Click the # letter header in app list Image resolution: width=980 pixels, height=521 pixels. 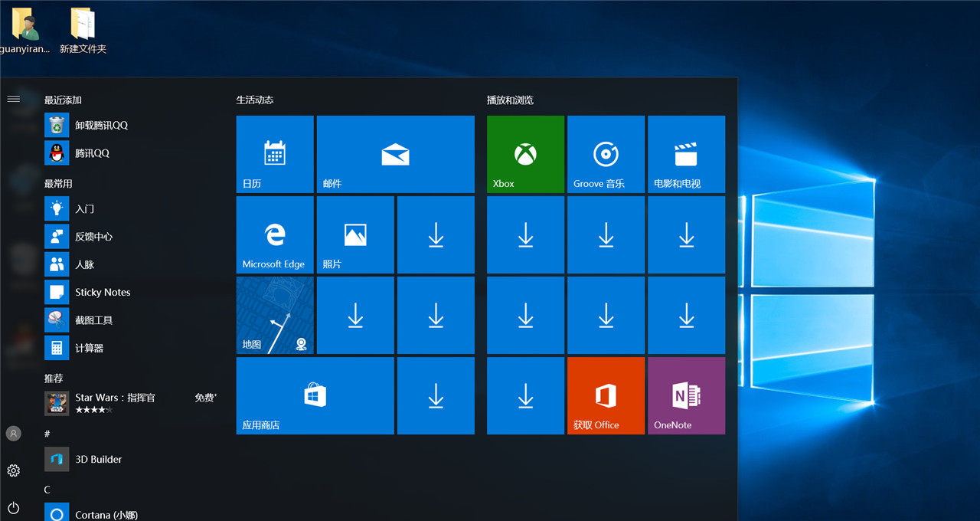coord(47,434)
